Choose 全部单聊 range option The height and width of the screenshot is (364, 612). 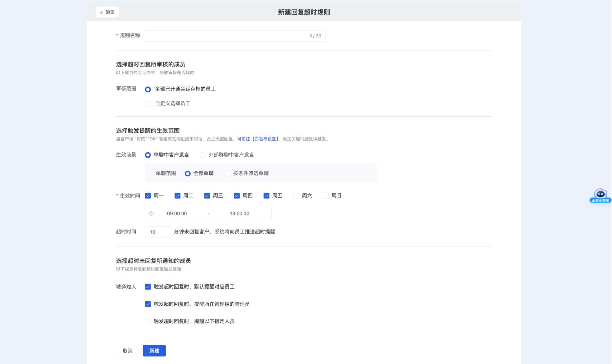(187, 173)
